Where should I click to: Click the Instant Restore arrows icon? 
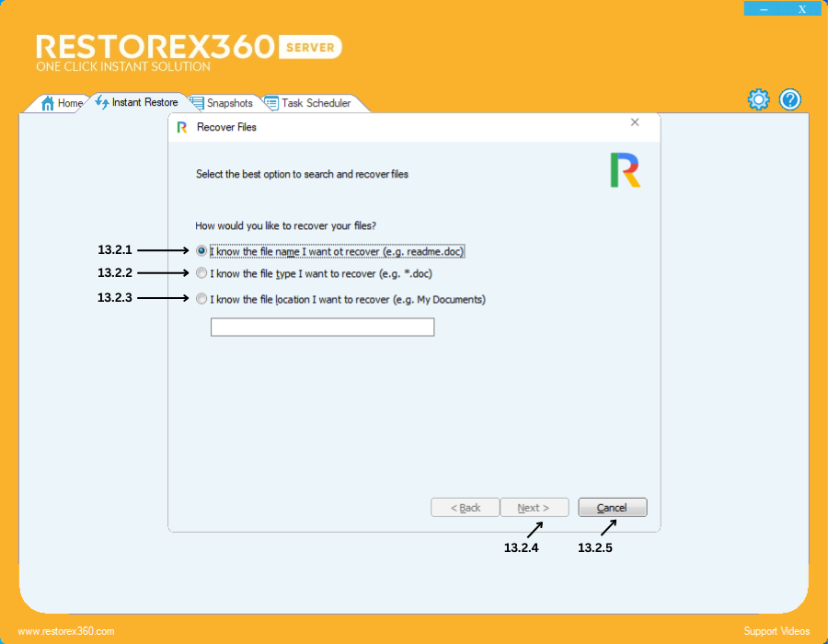[x=102, y=102]
